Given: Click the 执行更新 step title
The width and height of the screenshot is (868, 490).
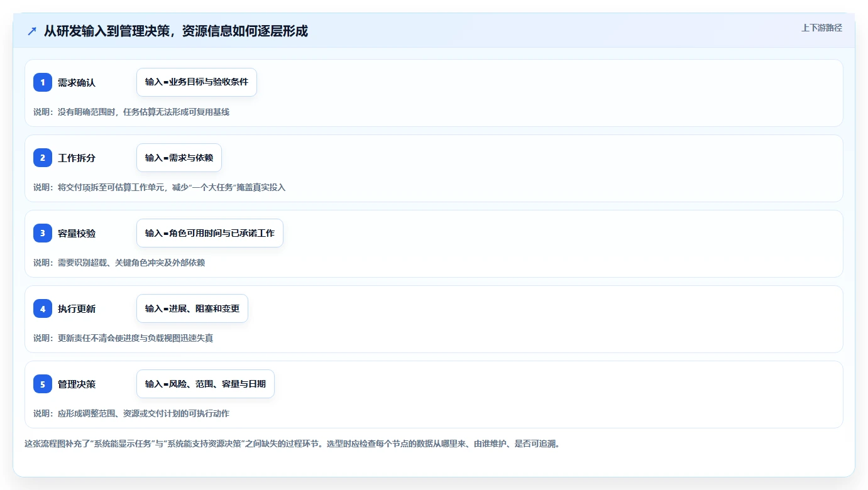Looking at the screenshot, I should [77, 308].
